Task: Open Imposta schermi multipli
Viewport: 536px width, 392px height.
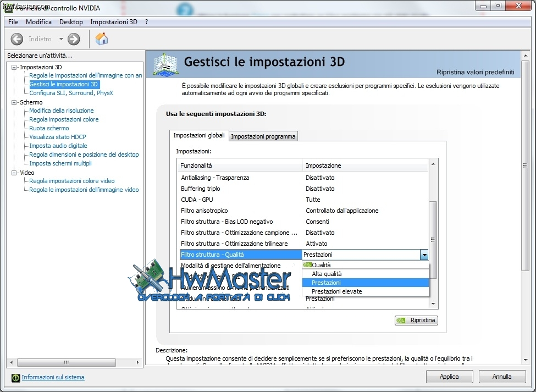Action: click(x=60, y=164)
